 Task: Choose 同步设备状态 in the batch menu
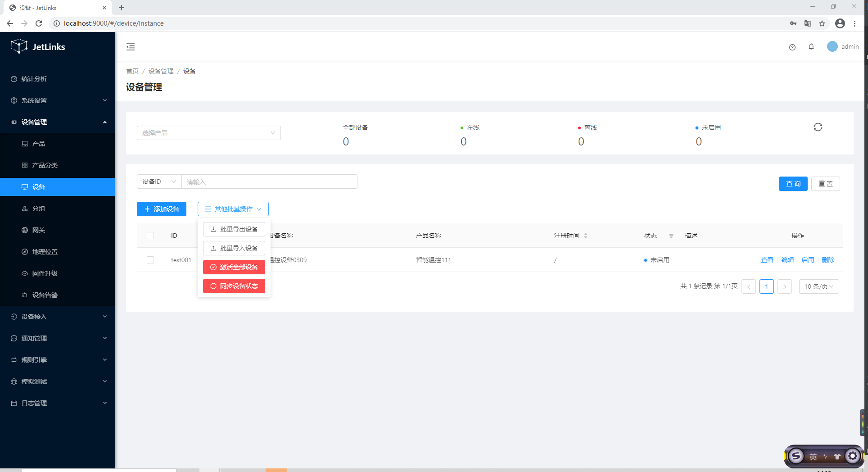234,286
